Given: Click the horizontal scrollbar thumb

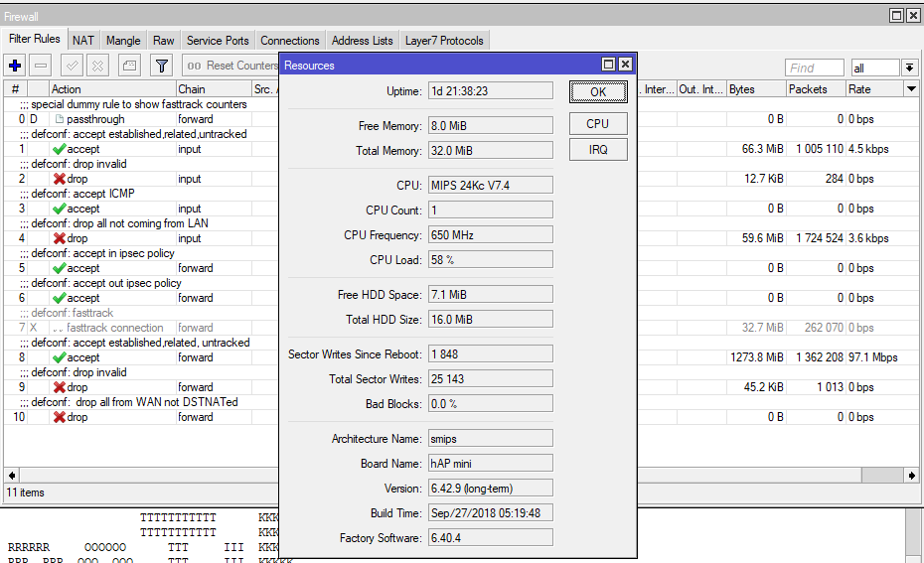Looking at the screenshot, I should coord(882,476).
